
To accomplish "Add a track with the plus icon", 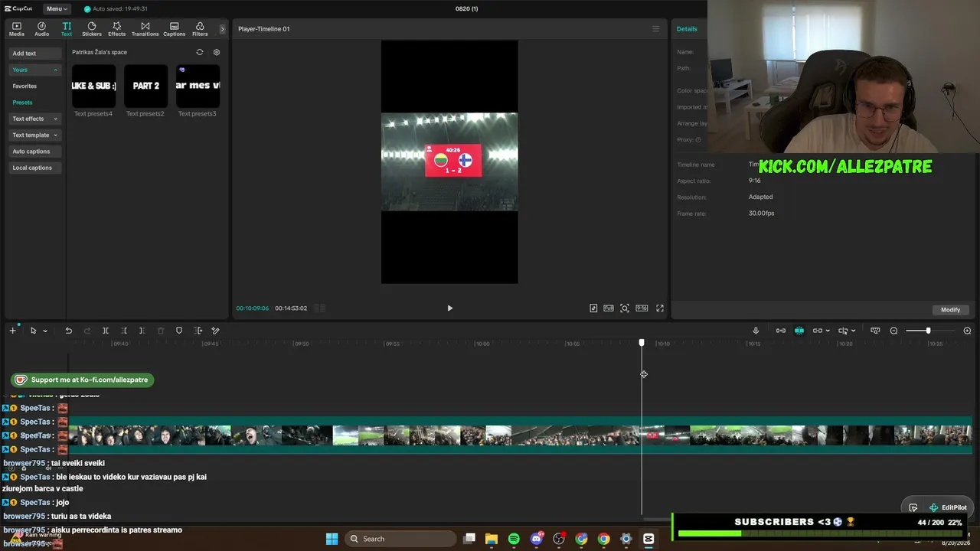I will pyautogui.click(x=12, y=331).
